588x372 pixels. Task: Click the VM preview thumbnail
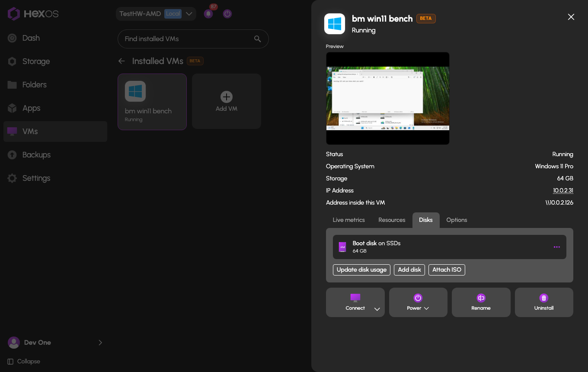pyautogui.click(x=388, y=99)
